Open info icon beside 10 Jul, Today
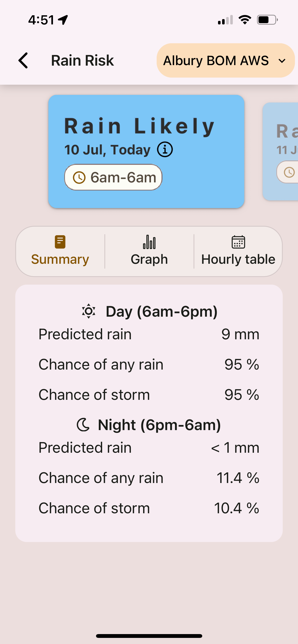298x644 pixels. click(165, 150)
